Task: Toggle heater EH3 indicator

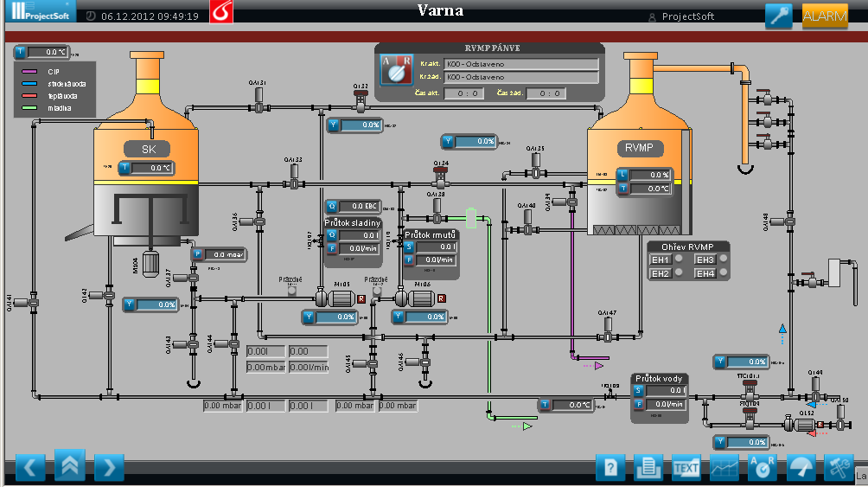Action: 723,259
